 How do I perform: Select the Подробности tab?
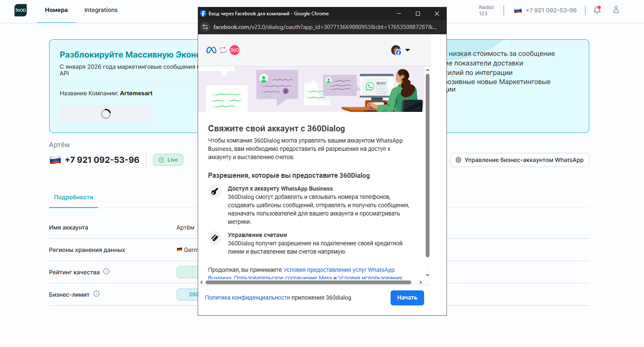74,197
